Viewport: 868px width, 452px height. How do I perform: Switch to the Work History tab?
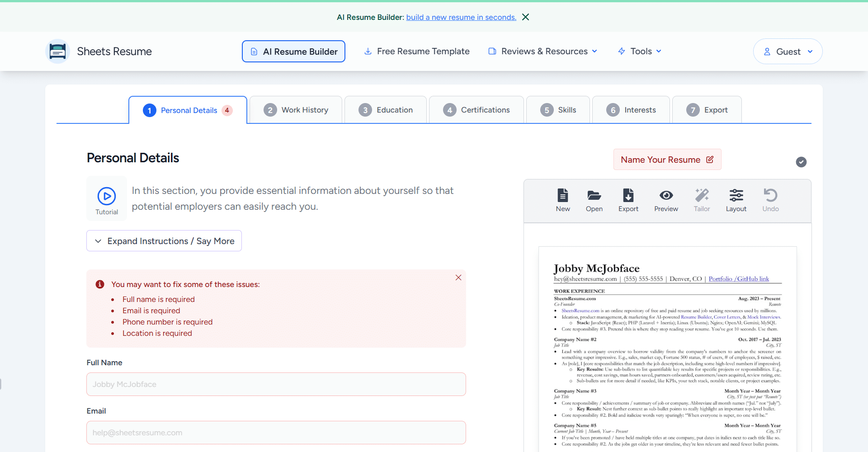pyautogui.click(x=296, y=110)
